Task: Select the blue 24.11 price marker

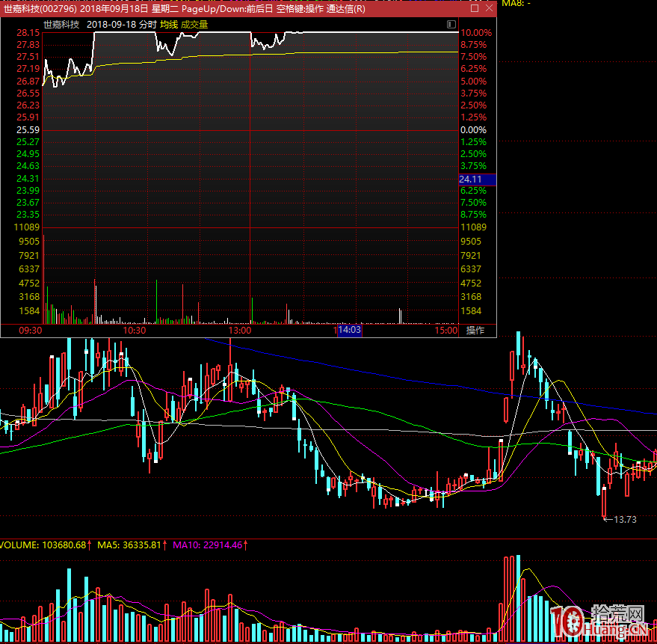Action: point(478,180)
